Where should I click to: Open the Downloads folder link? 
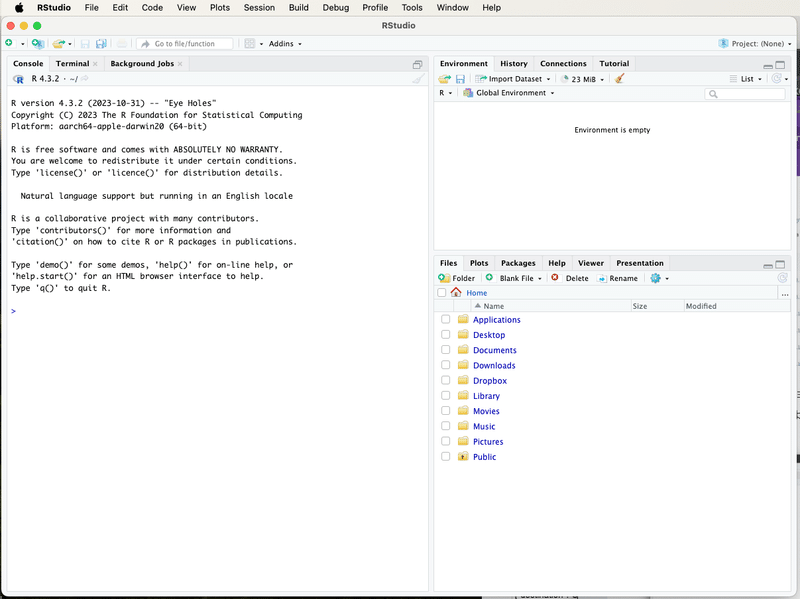[494, 365]
